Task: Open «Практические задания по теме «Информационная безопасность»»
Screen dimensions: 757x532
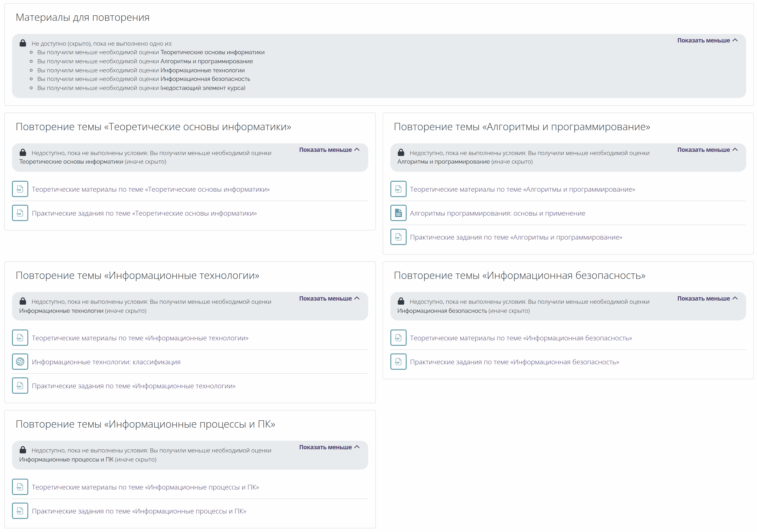Action: click(x=514, y=362)
